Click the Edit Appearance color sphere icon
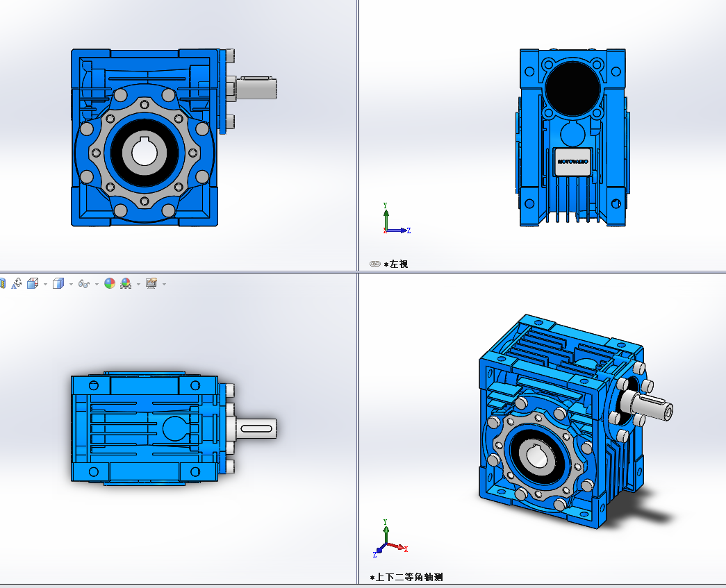This screenshot has height=588, width=726. 110,284
